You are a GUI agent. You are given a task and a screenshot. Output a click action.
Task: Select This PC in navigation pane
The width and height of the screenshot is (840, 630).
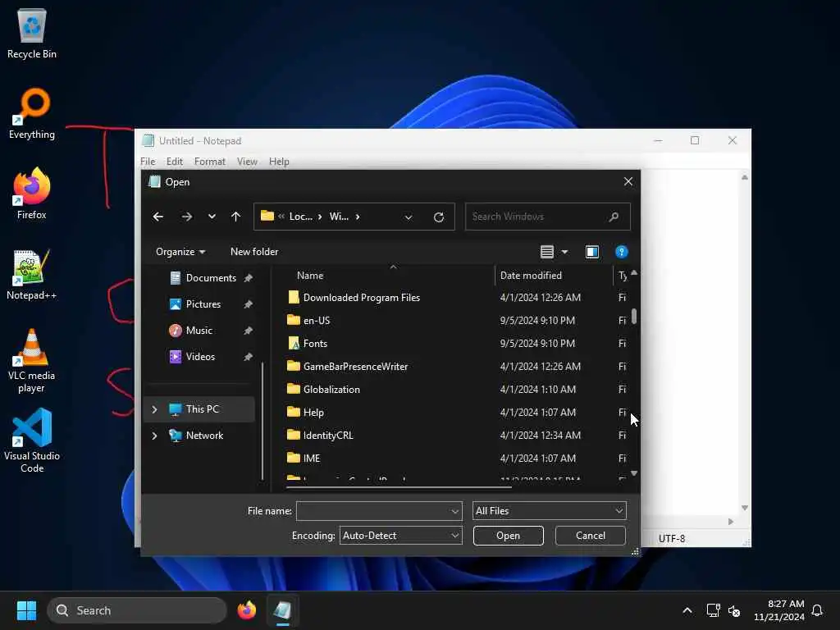tap(199, 409)
